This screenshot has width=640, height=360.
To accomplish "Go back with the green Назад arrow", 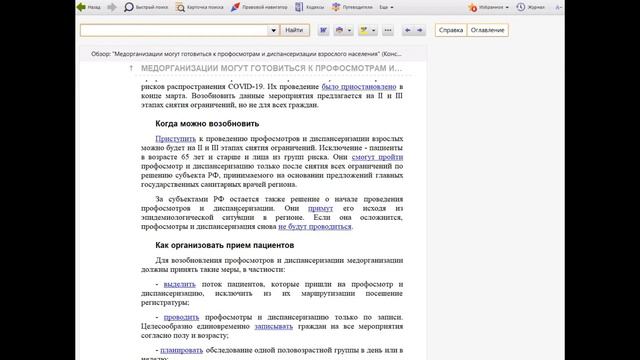I will tap(88, 7).
